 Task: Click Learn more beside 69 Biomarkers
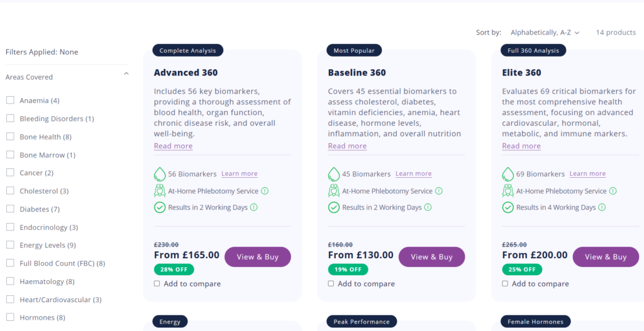[x=588, y=173]
